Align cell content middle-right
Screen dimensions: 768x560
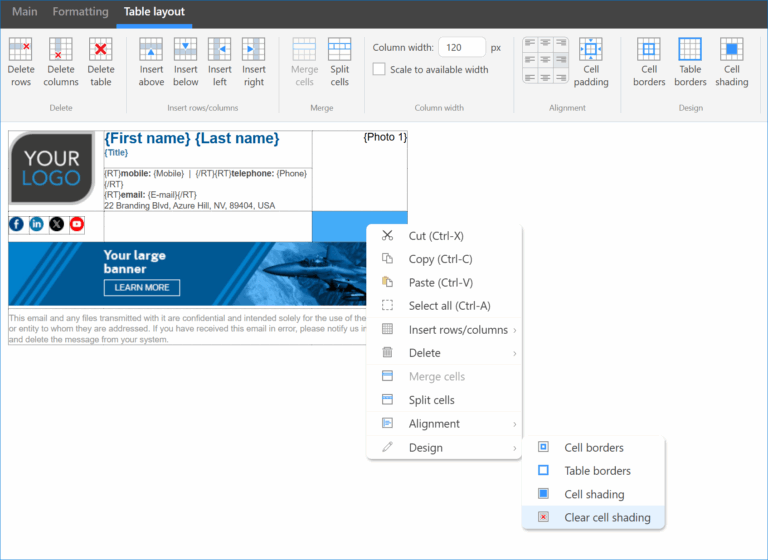tap(561, 60)
